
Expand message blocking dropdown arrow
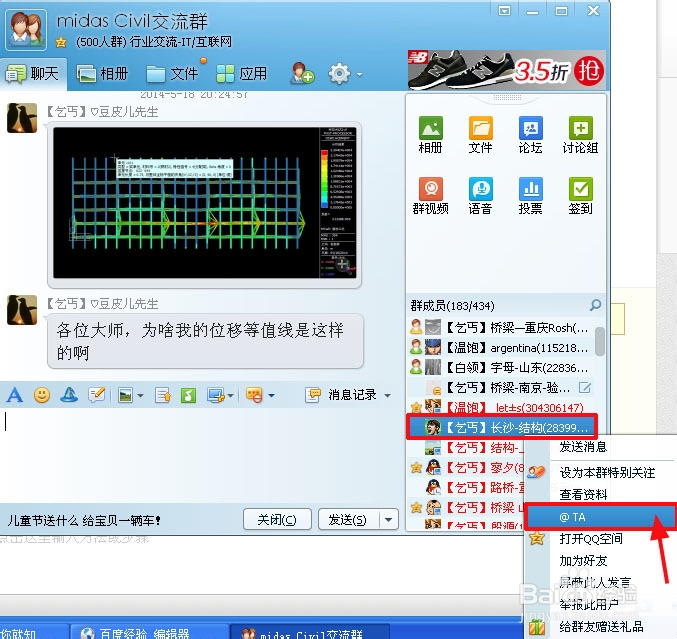coord(271,395)
